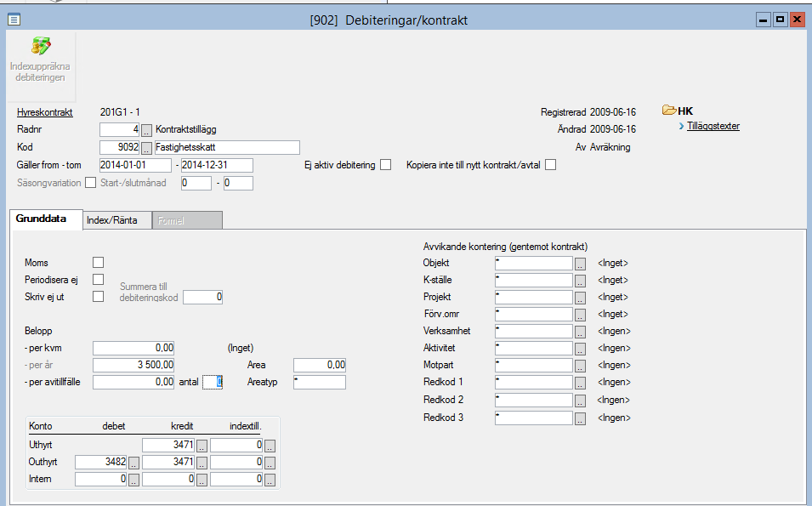
Task: Open lookup for Intern debet account
Action: pos(133,480)
